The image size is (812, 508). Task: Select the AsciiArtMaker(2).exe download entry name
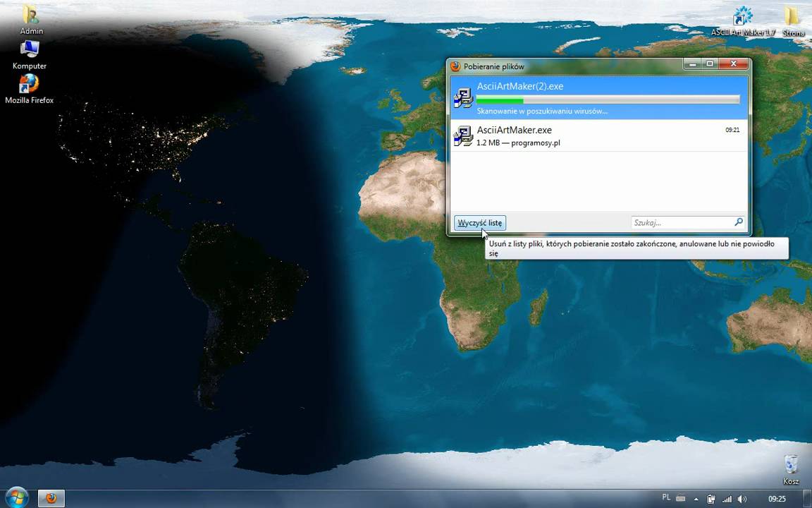click(520, 86)
